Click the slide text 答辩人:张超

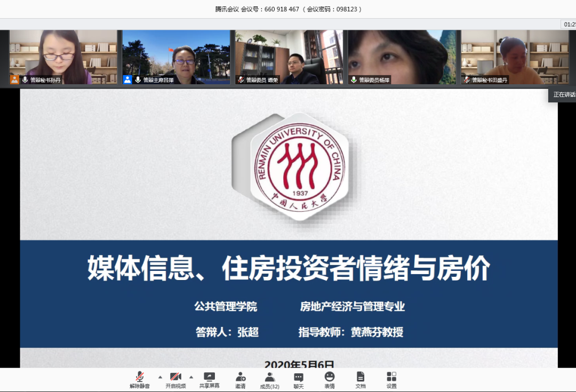click(x=227, y=332)
